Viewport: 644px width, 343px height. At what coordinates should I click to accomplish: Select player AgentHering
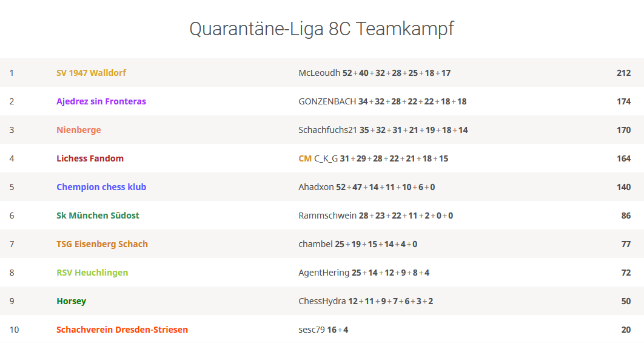click(324, 273)
